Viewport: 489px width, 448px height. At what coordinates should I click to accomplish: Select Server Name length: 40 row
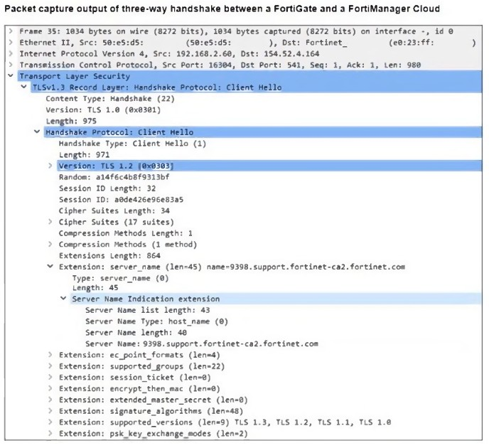point(136,333)
